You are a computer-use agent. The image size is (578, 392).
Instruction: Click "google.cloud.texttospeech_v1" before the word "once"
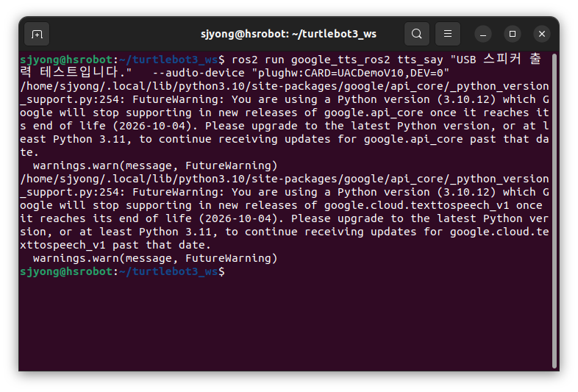[x=416, y=205]
